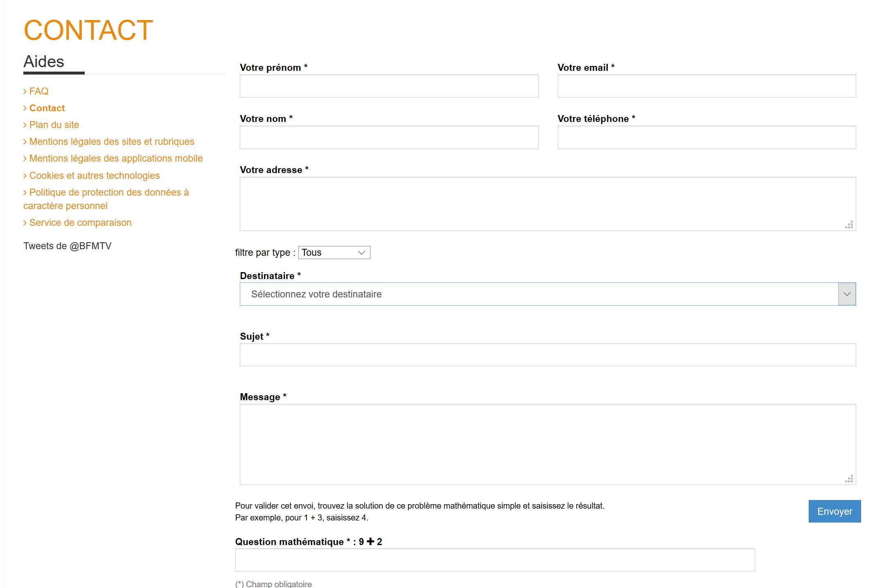View Cookies et autres technologies page

[x=94, y=176]
